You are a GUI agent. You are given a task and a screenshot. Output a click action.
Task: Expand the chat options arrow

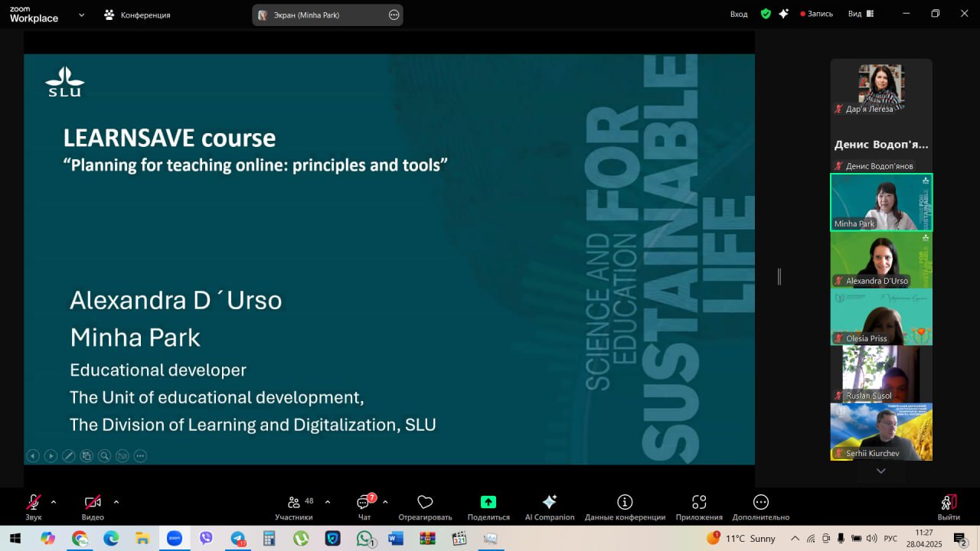(x=385, y=502)
